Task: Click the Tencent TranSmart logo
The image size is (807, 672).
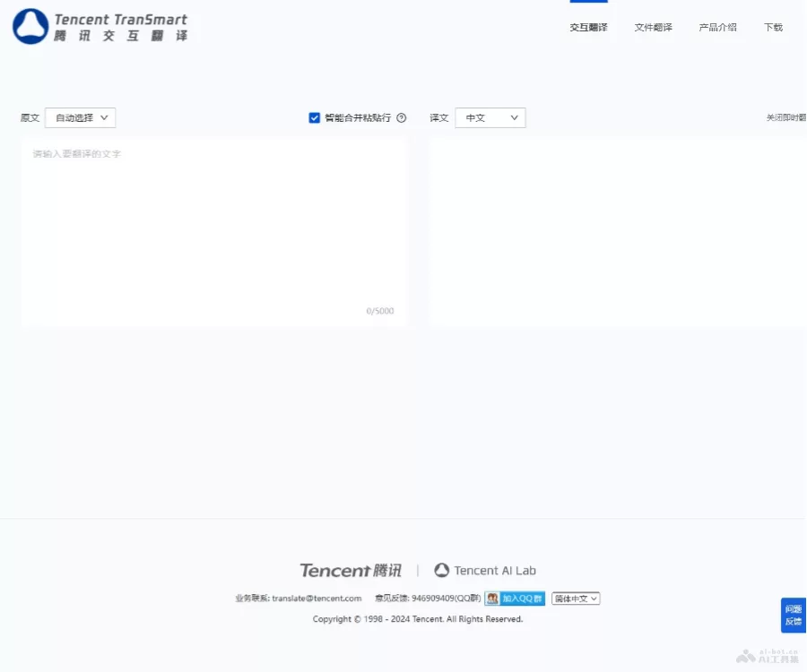Action: pos(100,27)
